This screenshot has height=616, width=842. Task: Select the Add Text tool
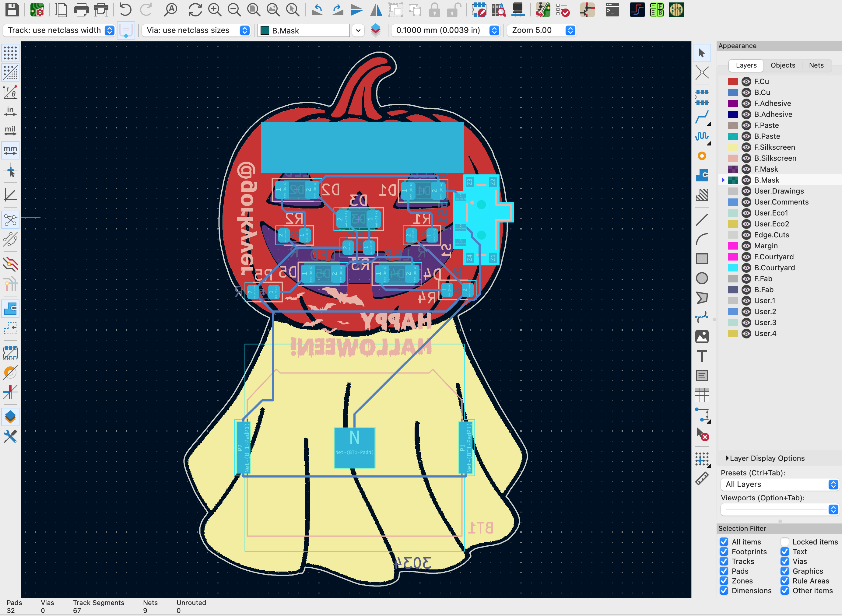(x=702, y=356)
